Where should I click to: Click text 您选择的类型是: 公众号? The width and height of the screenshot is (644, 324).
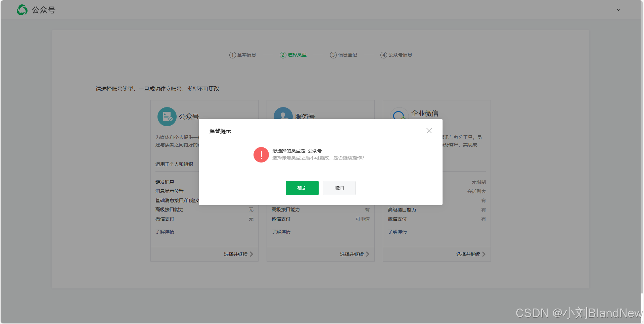pos(297,151)
